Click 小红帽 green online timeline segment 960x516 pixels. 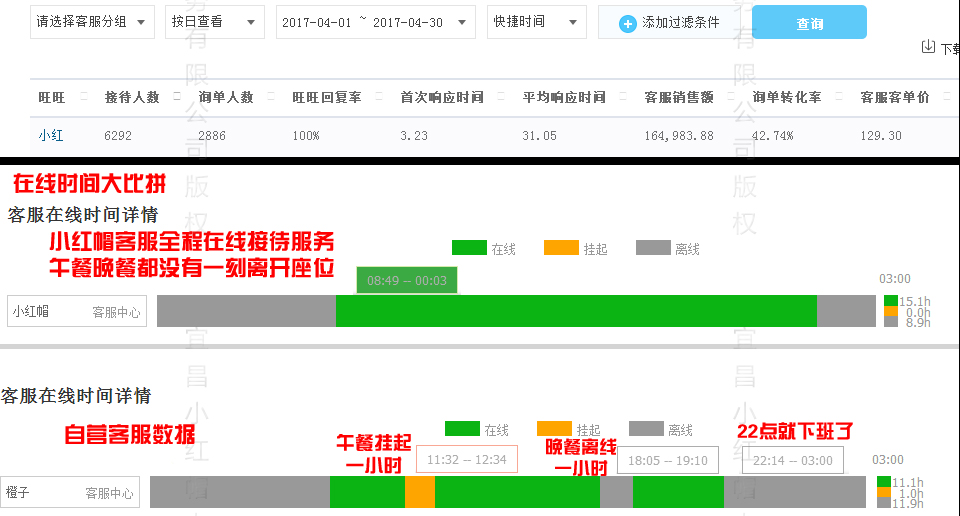click(576, 311)
